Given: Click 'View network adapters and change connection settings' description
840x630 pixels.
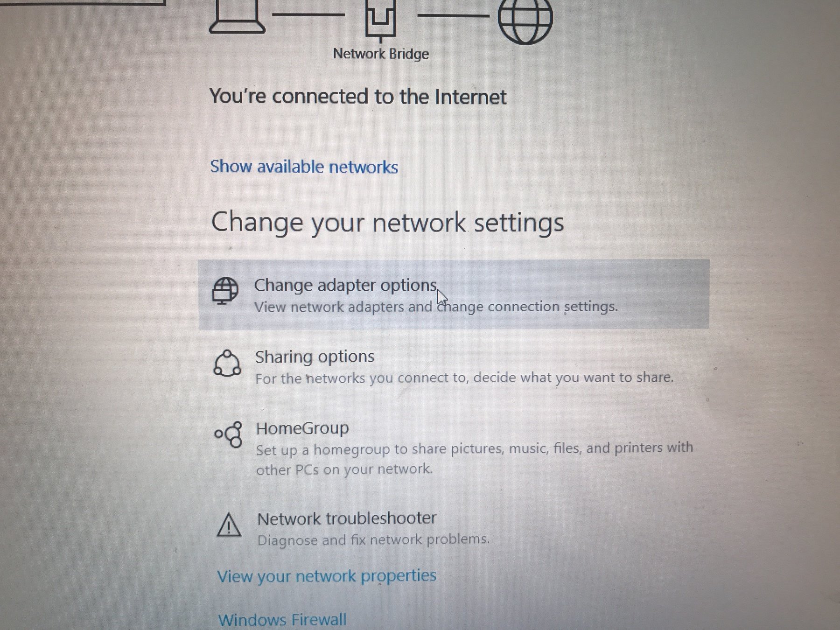Looking at the screenshot, I should click(436, 307).
